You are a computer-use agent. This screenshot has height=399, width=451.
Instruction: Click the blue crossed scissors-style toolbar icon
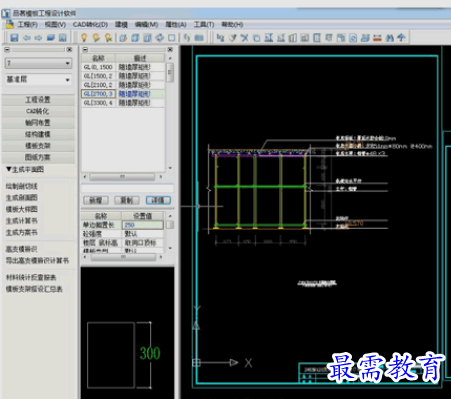point(245,38)
